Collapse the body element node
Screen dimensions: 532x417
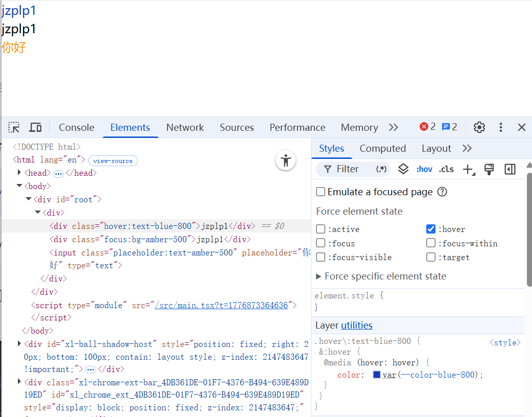pyautogui.click(x=19, y=186)
